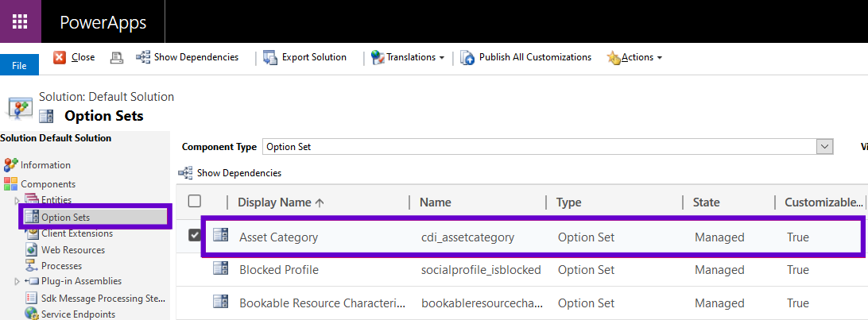Click the Actions star icon
This screenshot has height=320, width=868.
(x=614, y=57)
